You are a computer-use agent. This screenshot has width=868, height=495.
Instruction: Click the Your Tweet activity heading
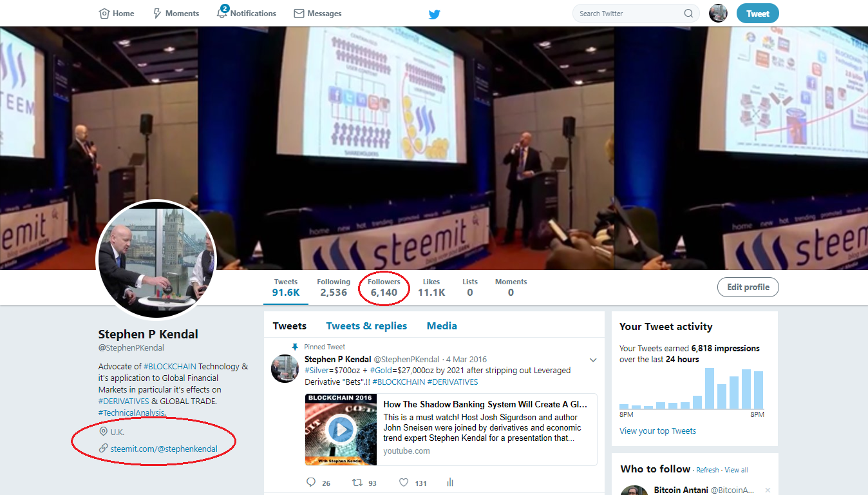pyautogui.click(x=666, y=327)
